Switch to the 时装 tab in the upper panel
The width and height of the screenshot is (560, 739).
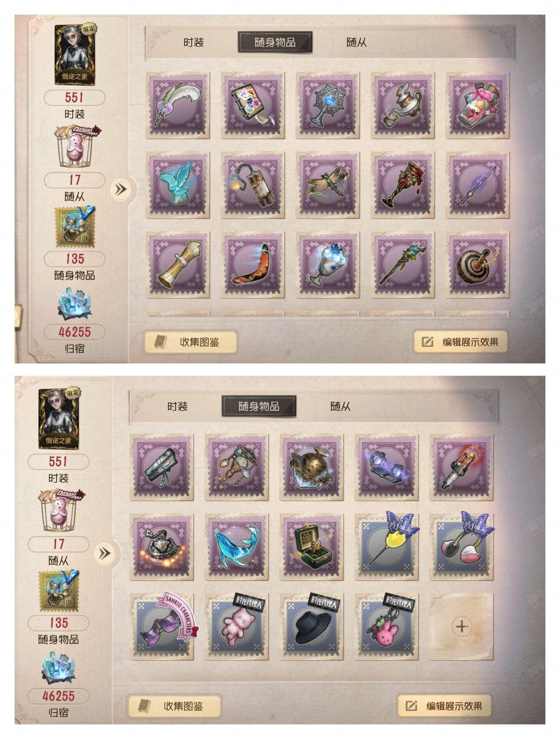coord(194,43)
